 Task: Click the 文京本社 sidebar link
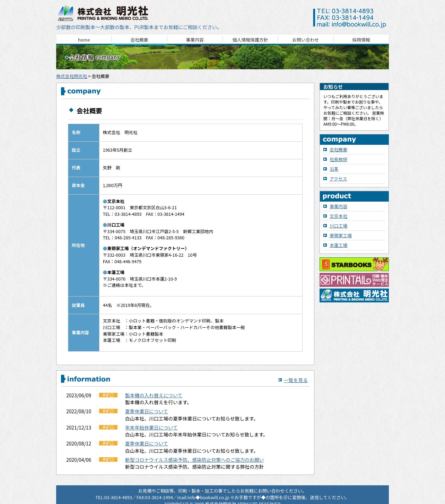[338, 216]
